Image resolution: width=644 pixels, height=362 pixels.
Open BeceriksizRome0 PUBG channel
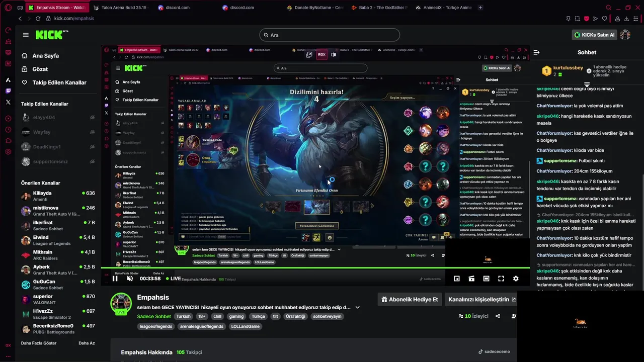point(58,329)
